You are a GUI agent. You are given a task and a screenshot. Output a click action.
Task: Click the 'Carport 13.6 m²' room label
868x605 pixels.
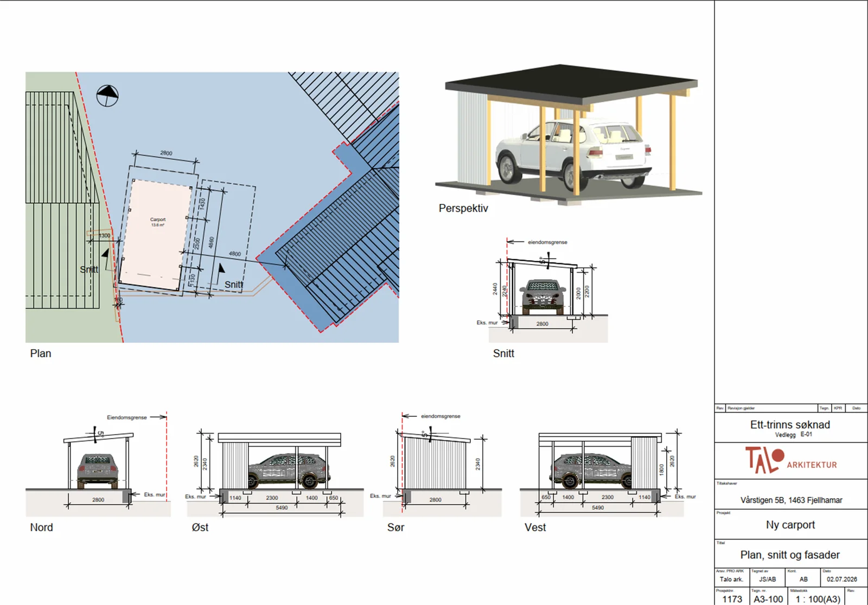click(x=158, y=222)
